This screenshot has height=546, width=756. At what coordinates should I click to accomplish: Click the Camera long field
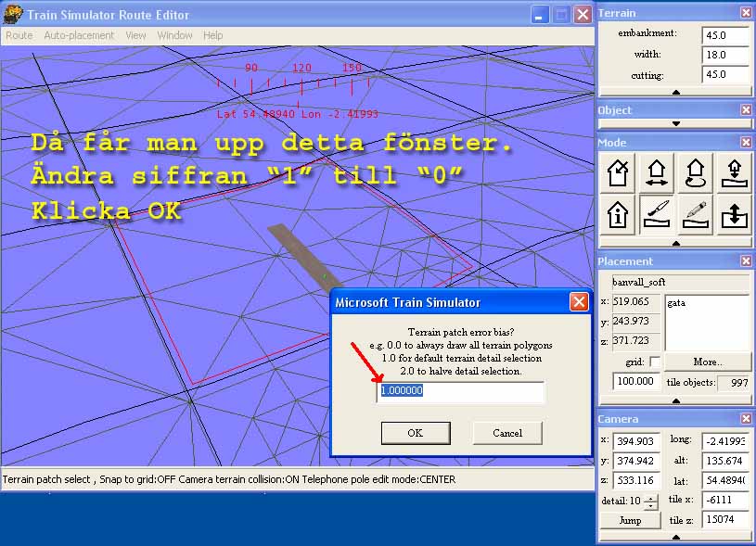(x=725, y=441)
